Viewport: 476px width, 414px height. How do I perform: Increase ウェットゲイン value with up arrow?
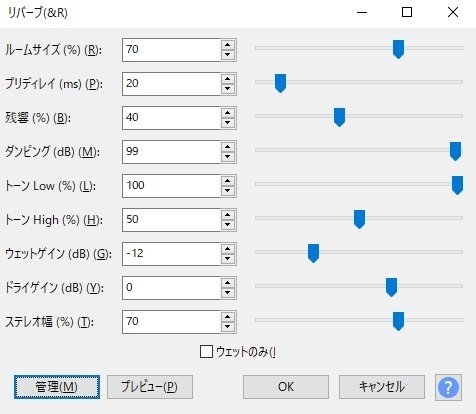click(x=228, y=249)
